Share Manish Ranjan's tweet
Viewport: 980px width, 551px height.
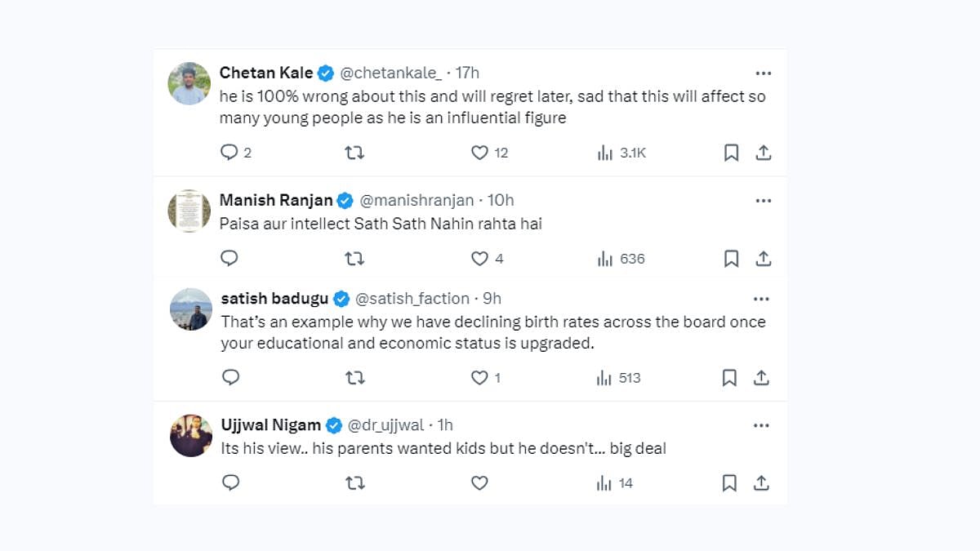(763, 259)
